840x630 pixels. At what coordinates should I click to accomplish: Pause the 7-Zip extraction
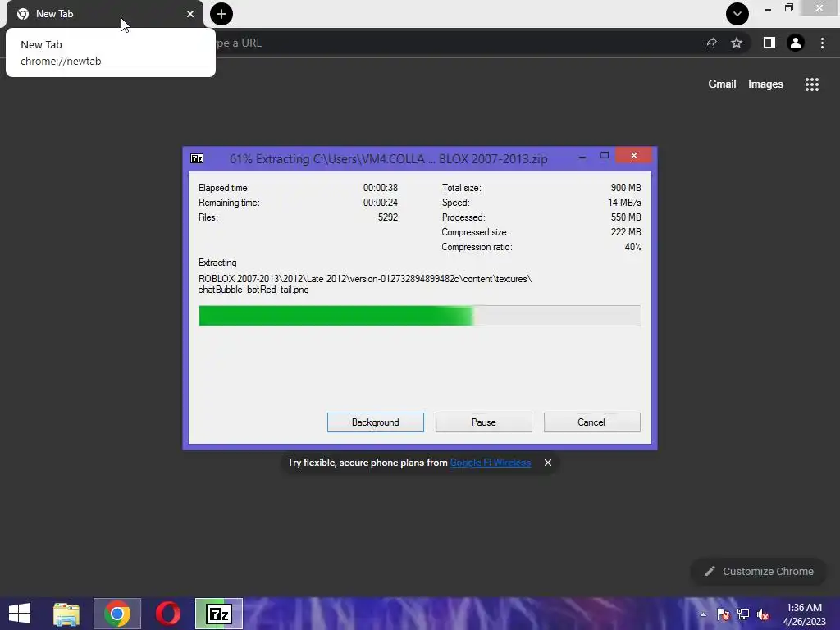[483, 422]
